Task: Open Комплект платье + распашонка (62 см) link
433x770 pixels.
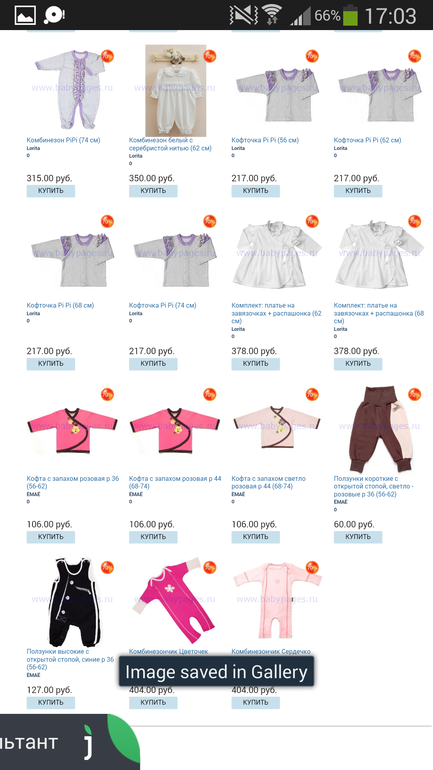Action: [x=276, y=313]
